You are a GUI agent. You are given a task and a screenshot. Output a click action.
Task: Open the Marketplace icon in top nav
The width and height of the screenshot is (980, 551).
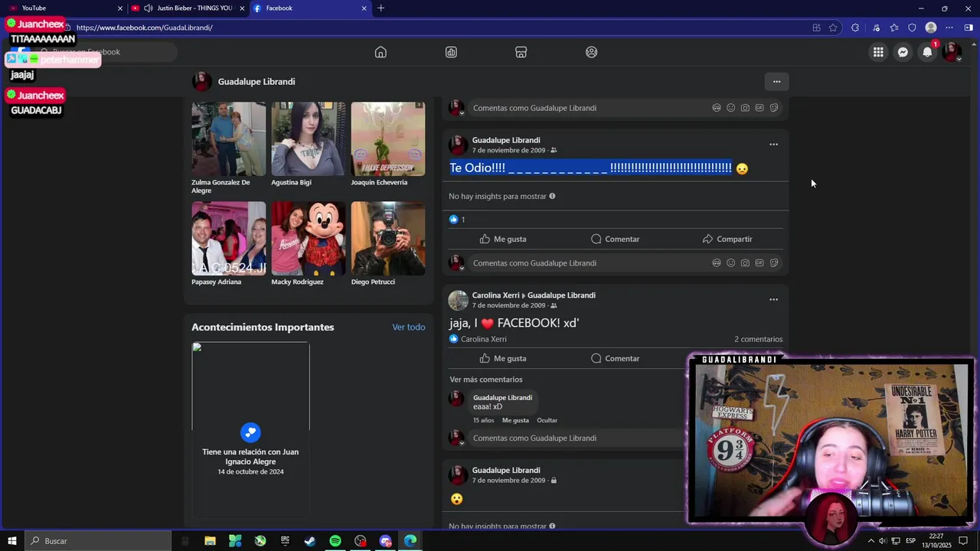pos(521,52)
